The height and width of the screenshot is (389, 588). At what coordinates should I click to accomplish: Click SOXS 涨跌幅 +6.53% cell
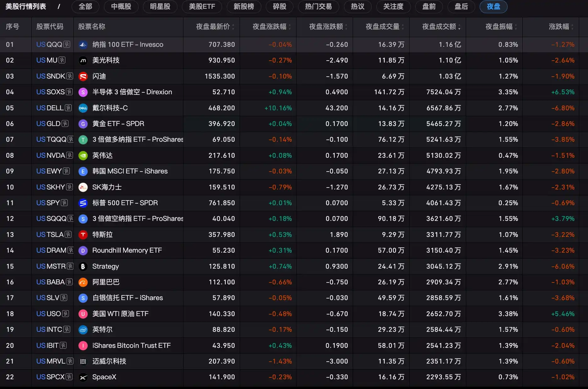point(563,92)
